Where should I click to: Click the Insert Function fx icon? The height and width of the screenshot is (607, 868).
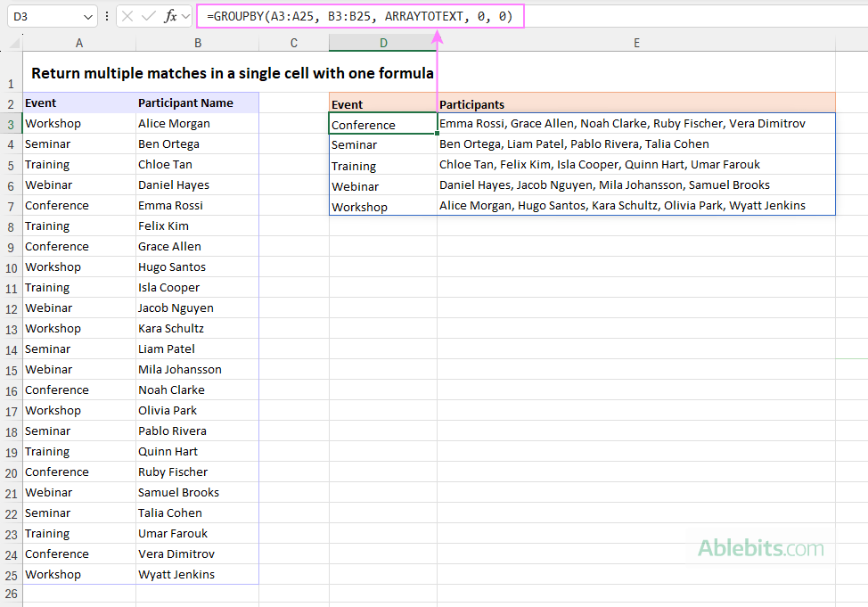[170, 16]
